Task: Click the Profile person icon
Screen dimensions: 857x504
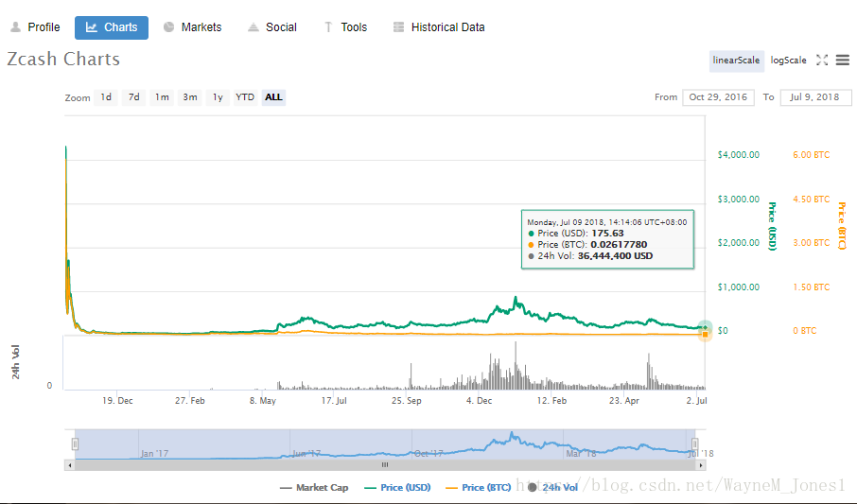Action: coord(16,26)
